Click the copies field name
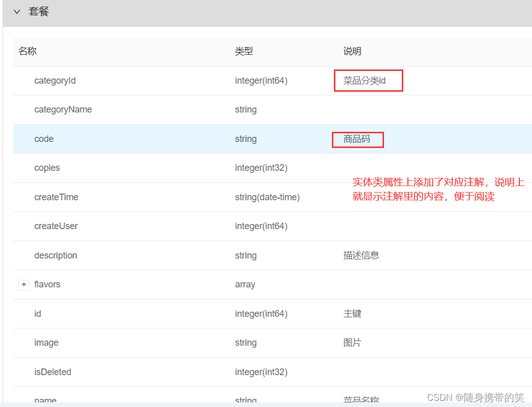The width and height of the screenshot is (532, 407). (x=47, y=168)
